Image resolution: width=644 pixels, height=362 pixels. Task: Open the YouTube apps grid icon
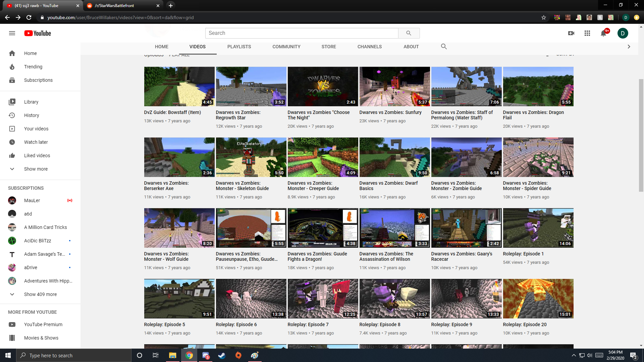(587, 33)
